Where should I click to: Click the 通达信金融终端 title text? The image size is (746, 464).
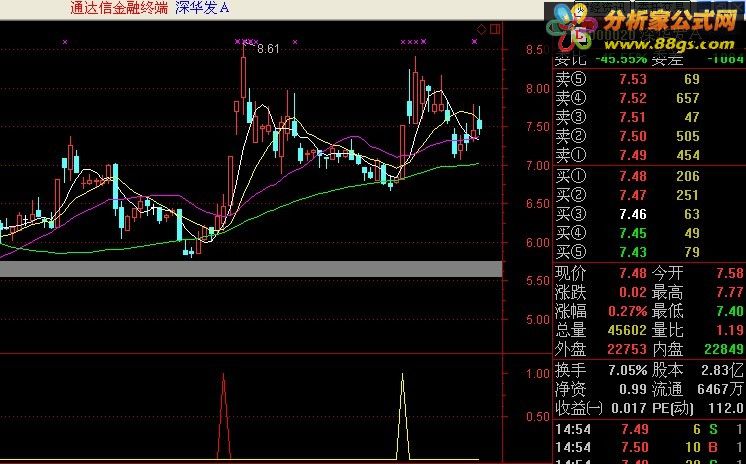pyautogui.click(x=119, y=8)
